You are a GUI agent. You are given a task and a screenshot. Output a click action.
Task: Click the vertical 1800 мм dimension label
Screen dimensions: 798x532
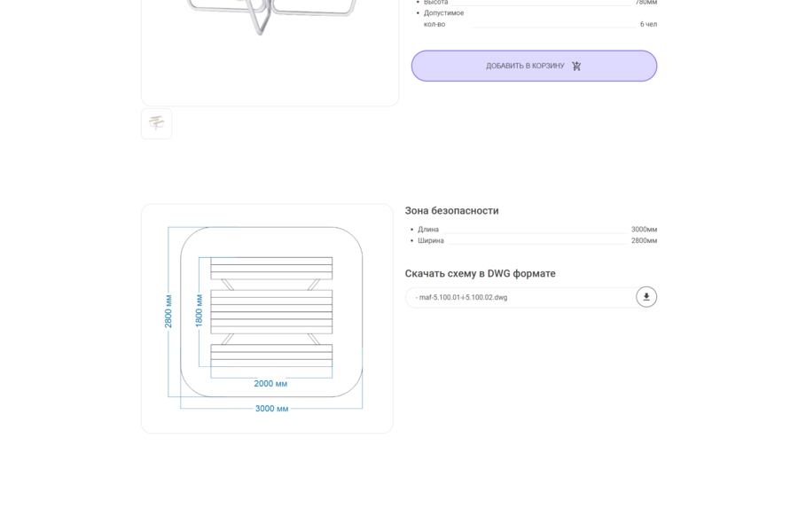[x=199, y=310]
